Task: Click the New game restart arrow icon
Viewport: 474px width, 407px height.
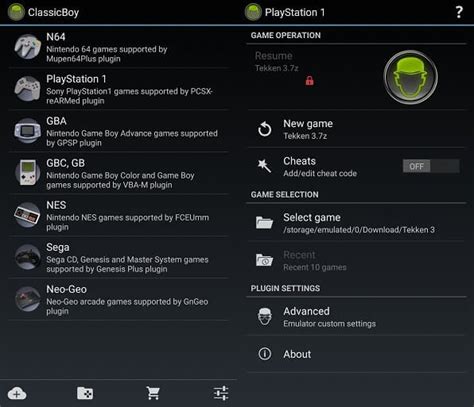Action: tap(265, 129)
